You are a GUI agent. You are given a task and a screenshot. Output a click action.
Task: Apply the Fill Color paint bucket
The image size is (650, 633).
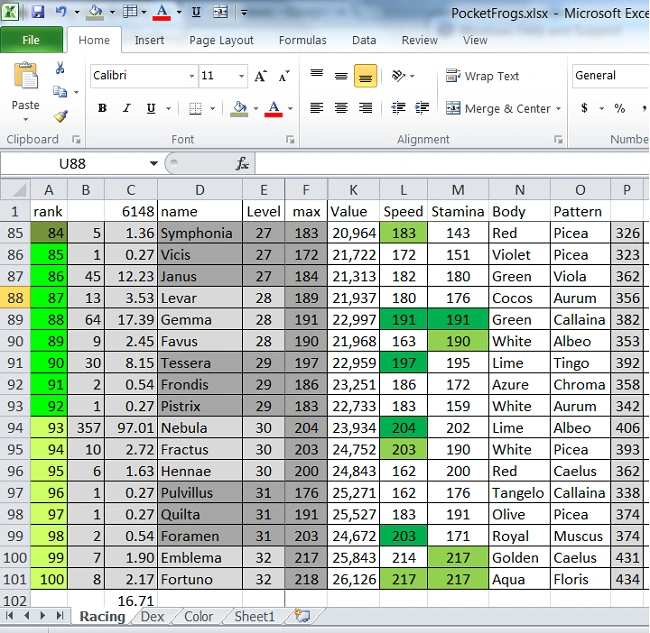click(239, 109)
